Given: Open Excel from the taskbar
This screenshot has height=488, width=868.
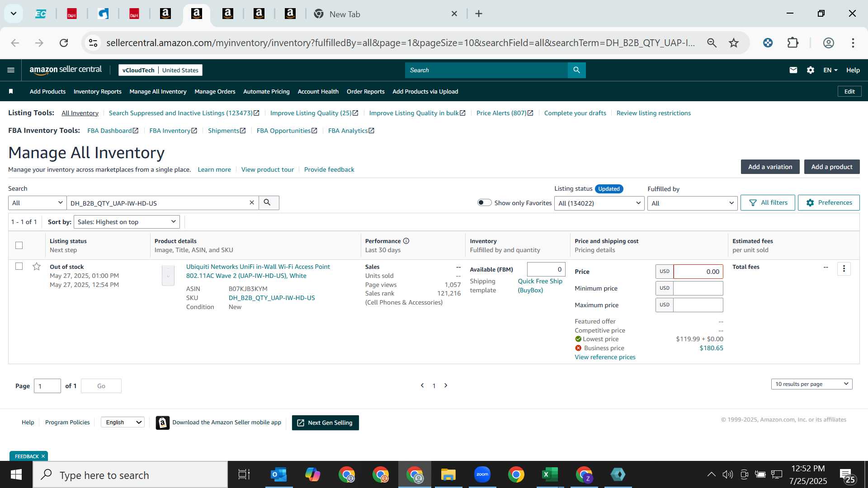Looking at the screenshot, I should click(x=550, y=475).
